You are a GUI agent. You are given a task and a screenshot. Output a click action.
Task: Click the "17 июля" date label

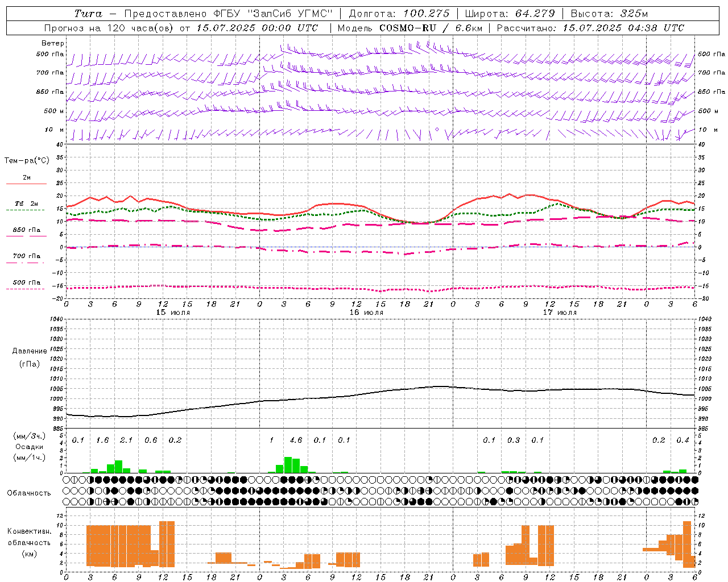pyautogui.click(x=560, y=313)
